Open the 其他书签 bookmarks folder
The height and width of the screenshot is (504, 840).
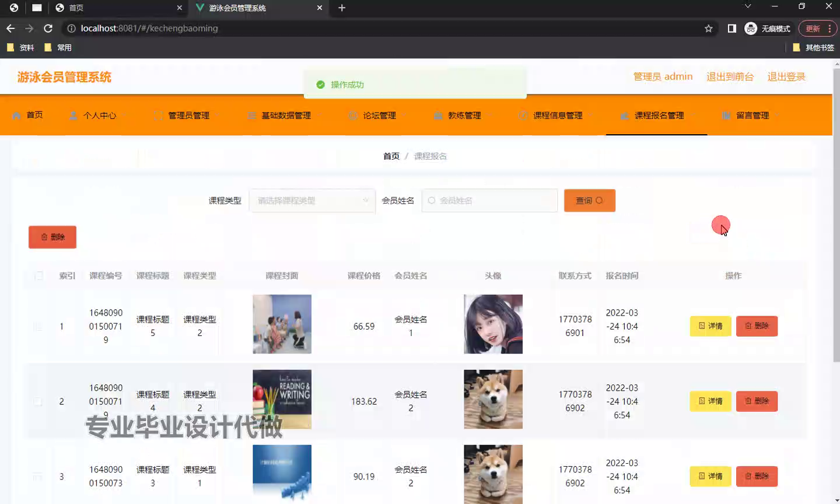coord(813,48)
